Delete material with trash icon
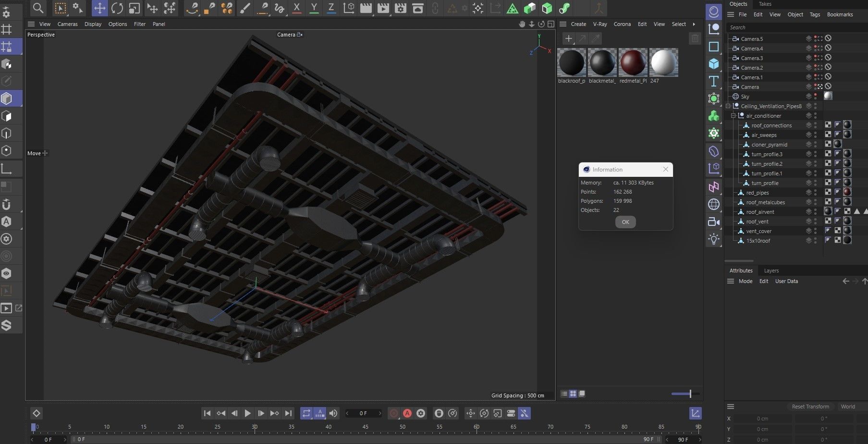Image resolution: width=868 pixels, height=444 pixels. click(x=695, y=38)
